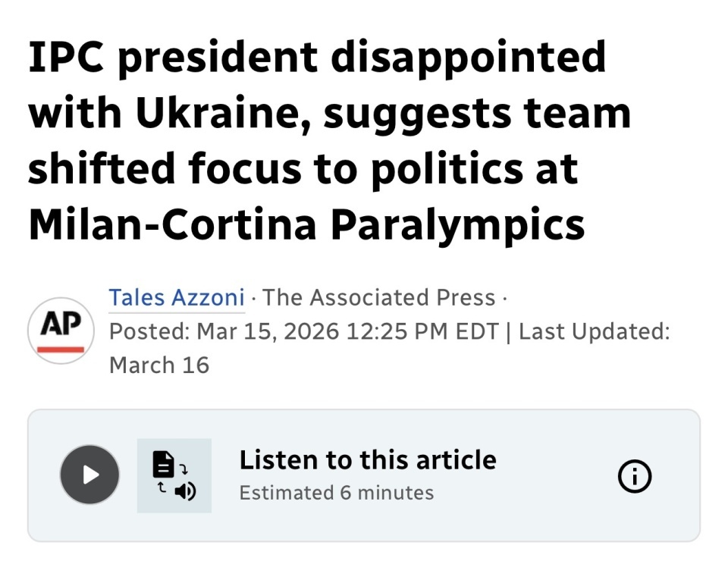This screenshot has height=561, width=728.
Task: Click "The Associated Press" source text
Action: click(x=378, y=297)
